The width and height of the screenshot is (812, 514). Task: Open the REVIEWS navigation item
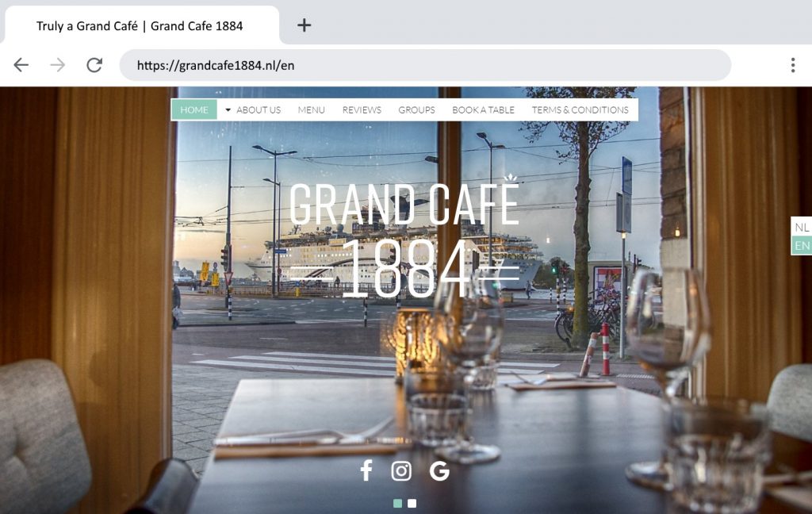(x=362, y=109)
